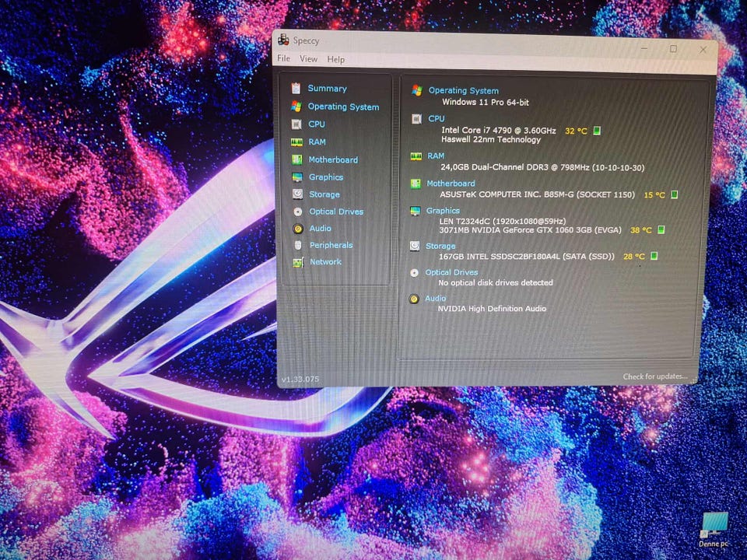Click the Windows flag icon beside Operating System in sidebar
The image size is (747, 560).
tap(296, 107)
